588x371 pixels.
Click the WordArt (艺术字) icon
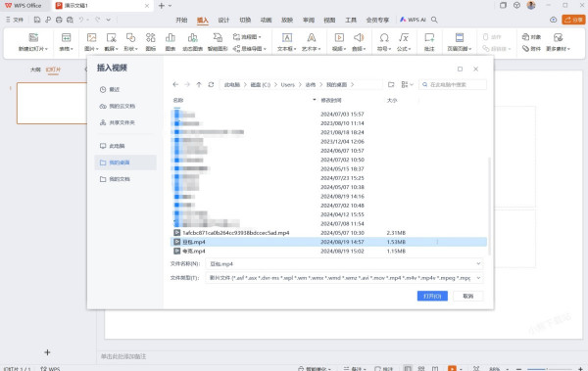(312, 37)
